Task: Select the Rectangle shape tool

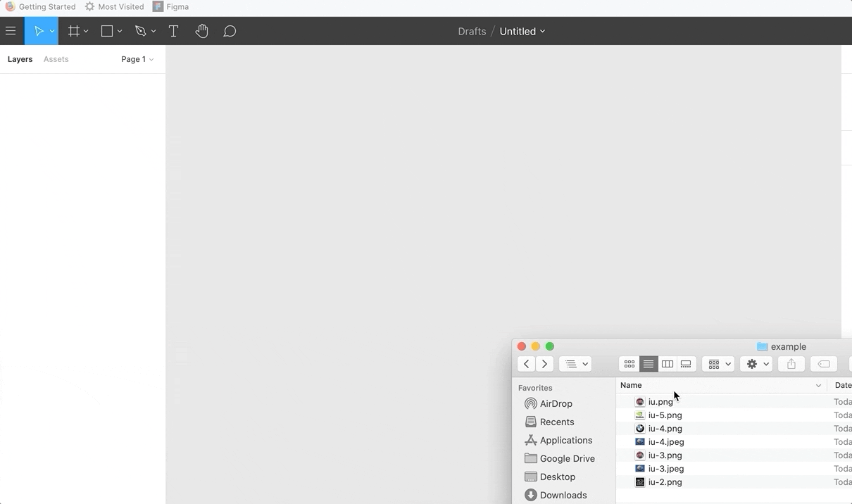Action: 107,31
